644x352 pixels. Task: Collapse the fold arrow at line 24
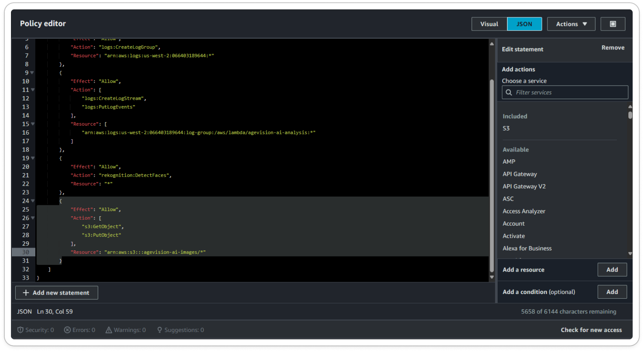[33, 201]
